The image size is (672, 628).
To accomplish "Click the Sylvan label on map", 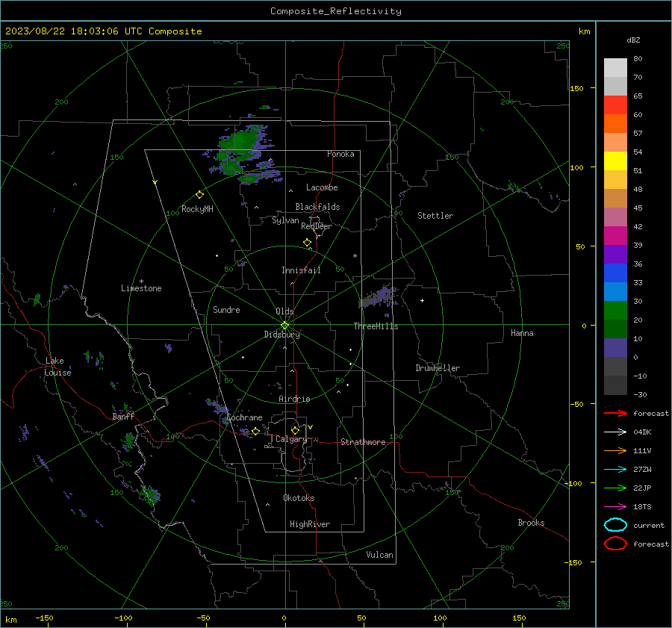I will coord(285,220).
